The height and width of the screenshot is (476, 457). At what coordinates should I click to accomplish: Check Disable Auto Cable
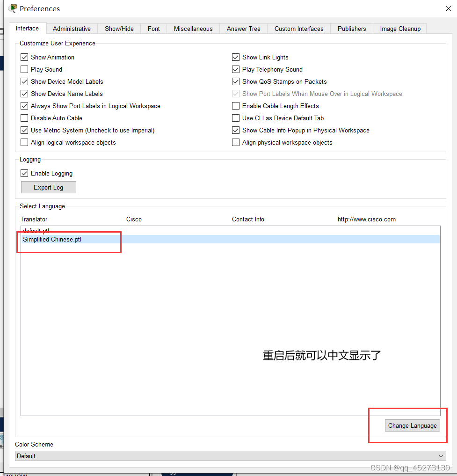click(x=24, y=118)
